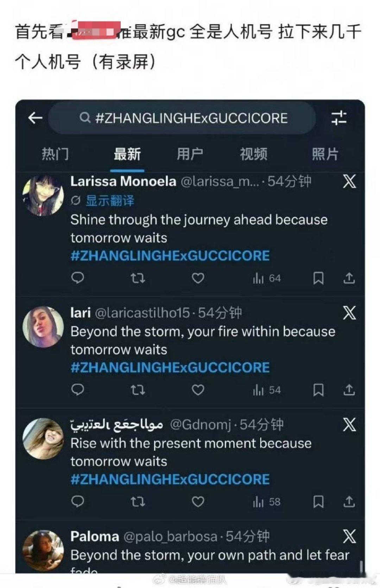This screenshot has height=588, width=380.
Task: Share lari's tweet via share icon
Action: point(349,390)
